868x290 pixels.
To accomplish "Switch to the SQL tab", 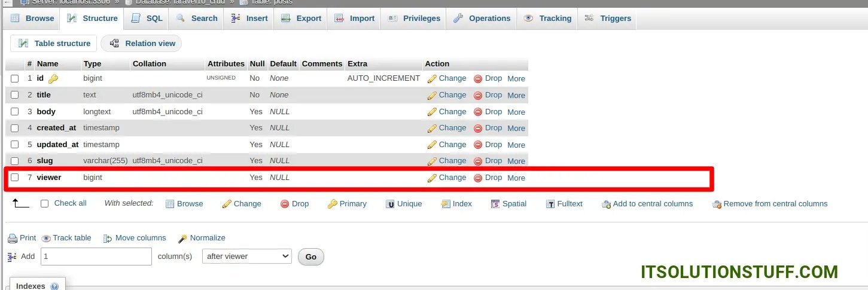I will tap(147, 19).
